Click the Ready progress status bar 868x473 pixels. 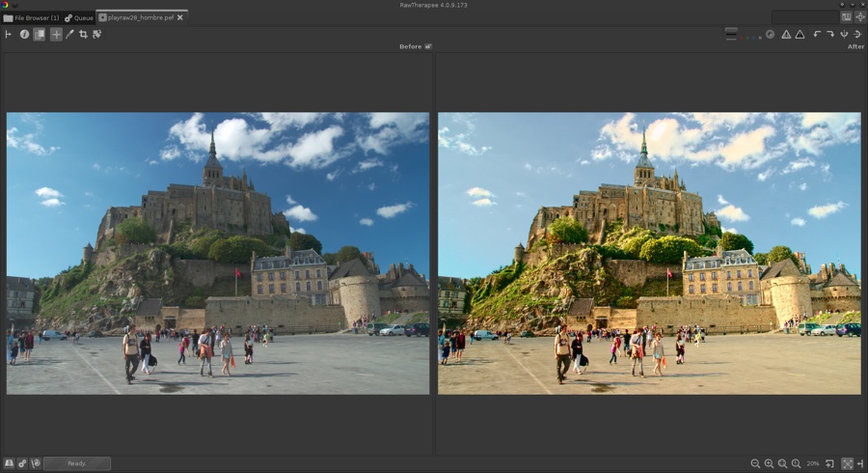(x=76, y=463)
